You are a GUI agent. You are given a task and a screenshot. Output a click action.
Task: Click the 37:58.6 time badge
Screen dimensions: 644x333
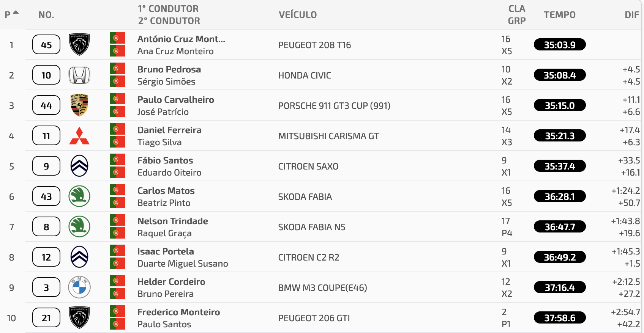pyautogui.click(x=560, y=318)
